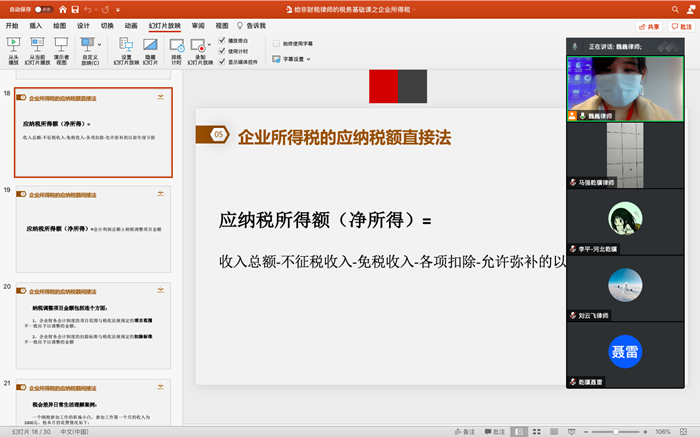Select slide 21 thumbnail
700x437 pixels.
click(93, 402)
